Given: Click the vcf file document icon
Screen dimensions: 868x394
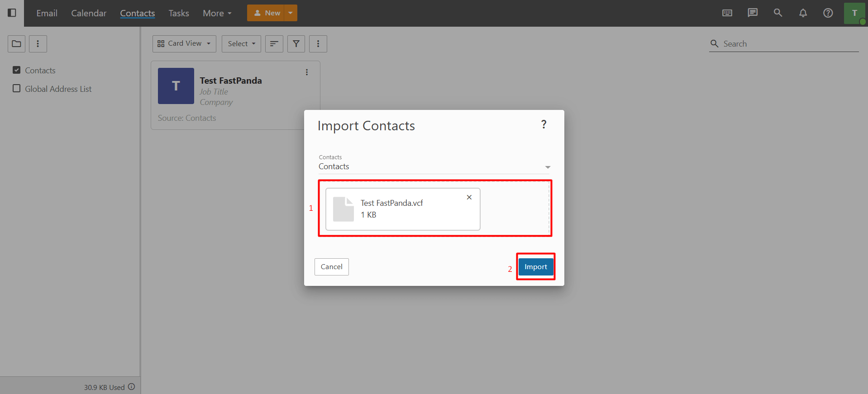Looking at the screenshot, I should pyautogui.click(x=343, y=209).
